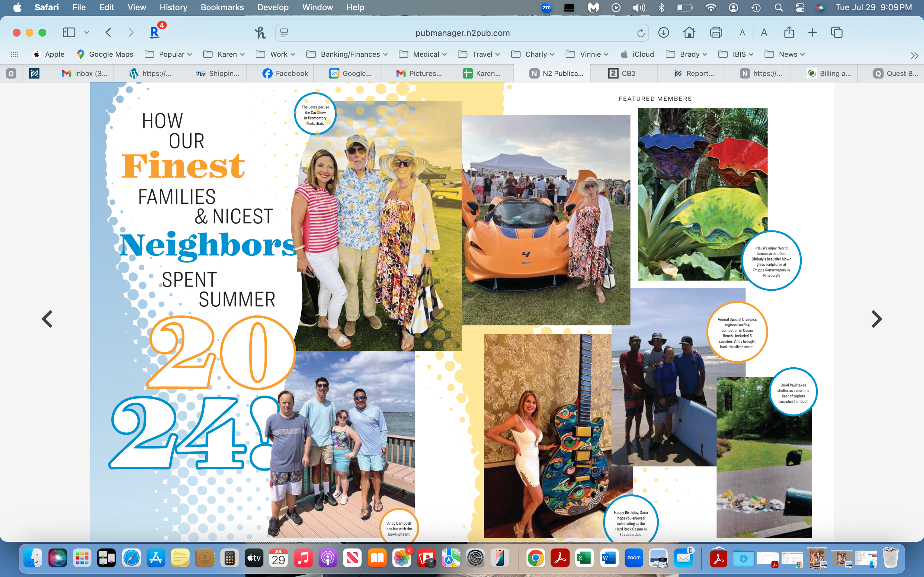The height and width of the screenshot is (577, 924).
Task: Click the Home toolbar icon
Action: coord(689,32)
